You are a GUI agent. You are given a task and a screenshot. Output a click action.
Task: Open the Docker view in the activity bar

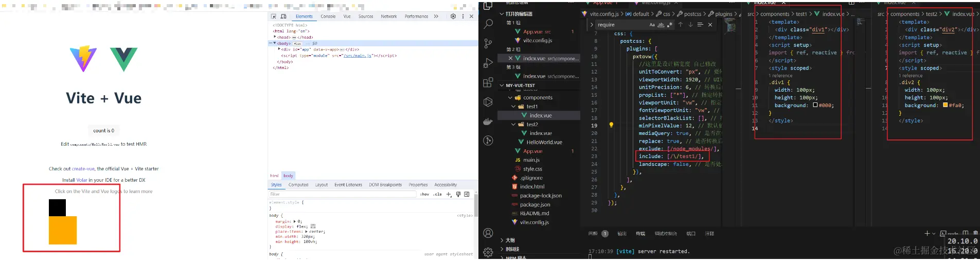(488, 122)
